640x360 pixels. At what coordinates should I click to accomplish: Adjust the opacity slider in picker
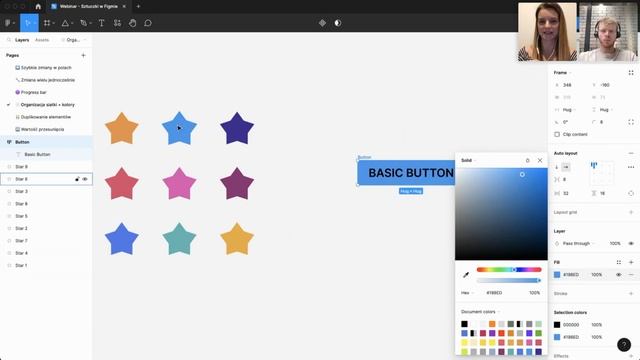click(x=509, y=280)
